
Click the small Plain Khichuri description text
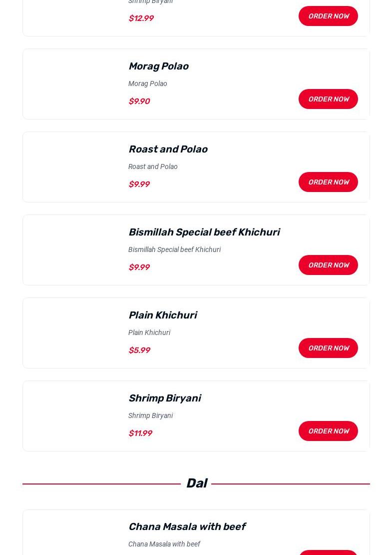coord(149,332)
